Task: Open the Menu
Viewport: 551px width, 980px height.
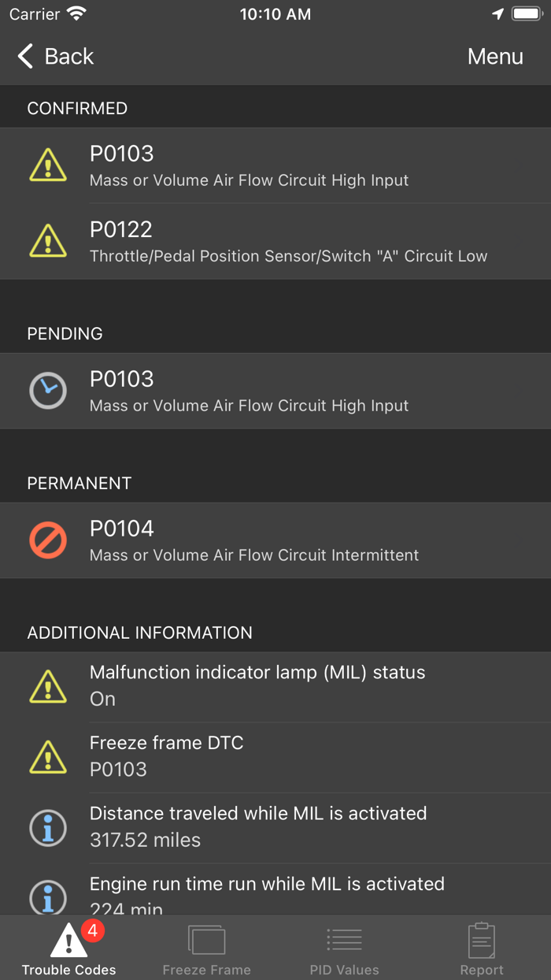Action: (x=495, y=56)
